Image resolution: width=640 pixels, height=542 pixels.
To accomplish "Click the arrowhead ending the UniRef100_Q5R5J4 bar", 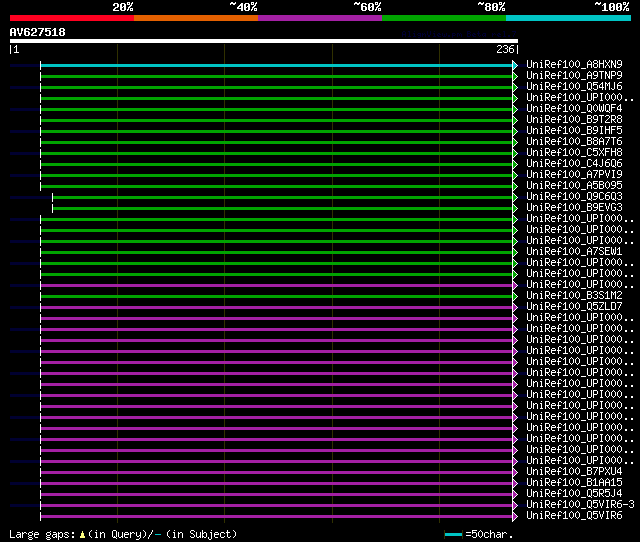I will [515, 495].
